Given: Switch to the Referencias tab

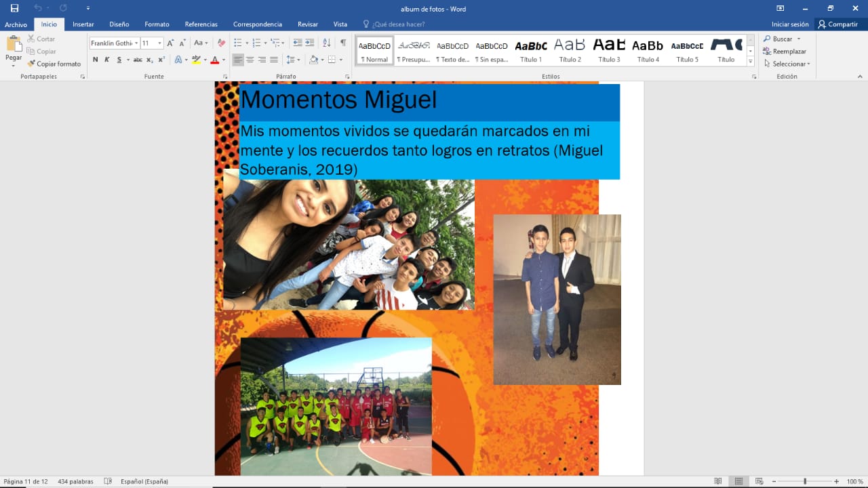Looking at the screenshot, I should 201,24.
